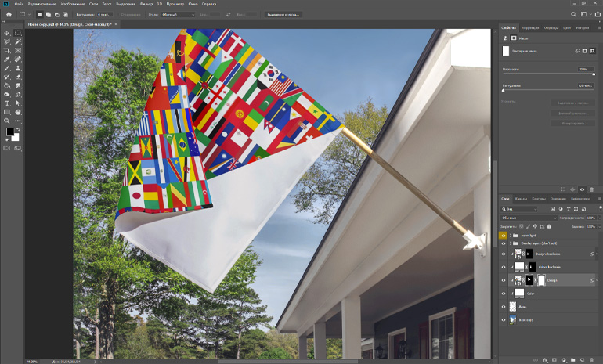Select the Eraser tool
603x364 pixels.
coord(18,77)
